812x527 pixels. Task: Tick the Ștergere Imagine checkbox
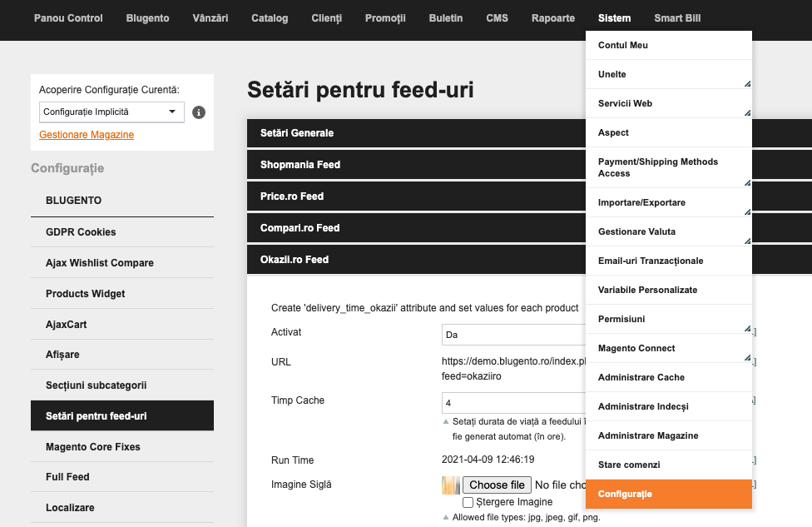click(468, 502)
